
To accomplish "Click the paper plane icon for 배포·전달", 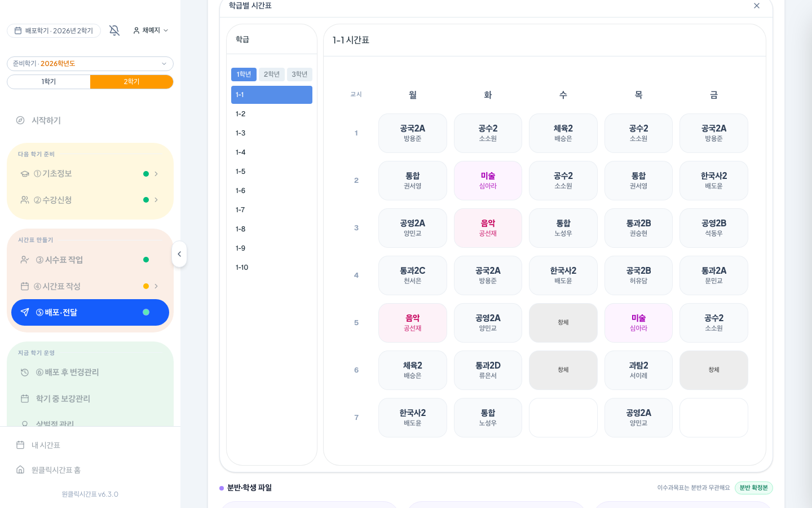I will point(25,312).
